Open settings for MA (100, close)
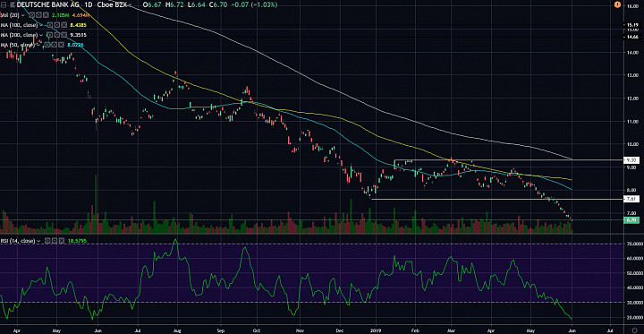This screenshot has width=644, height=334. (x=56, y=25)
